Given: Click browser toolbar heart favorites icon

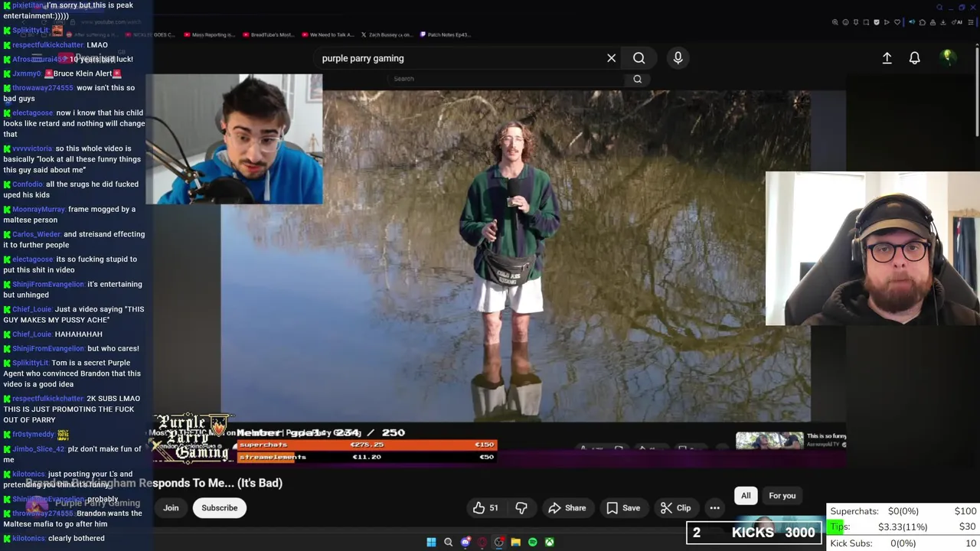Looking at the screenshot, I should click(897, 22).
